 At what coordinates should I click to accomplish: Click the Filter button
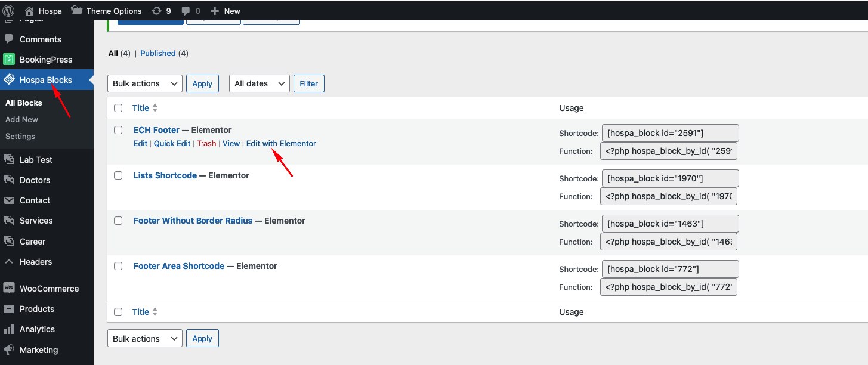coord(309,83)
